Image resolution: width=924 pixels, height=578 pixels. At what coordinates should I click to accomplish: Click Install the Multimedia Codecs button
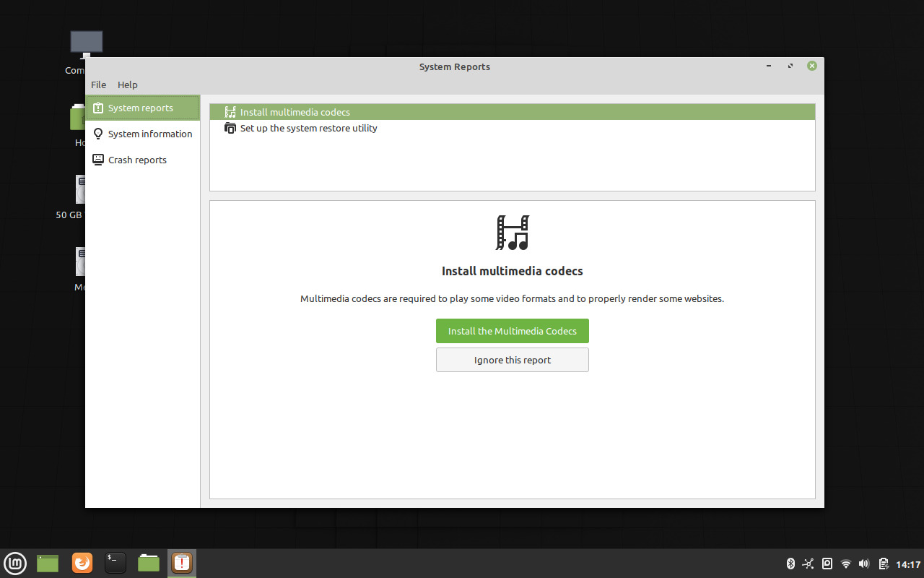(513, 331)
